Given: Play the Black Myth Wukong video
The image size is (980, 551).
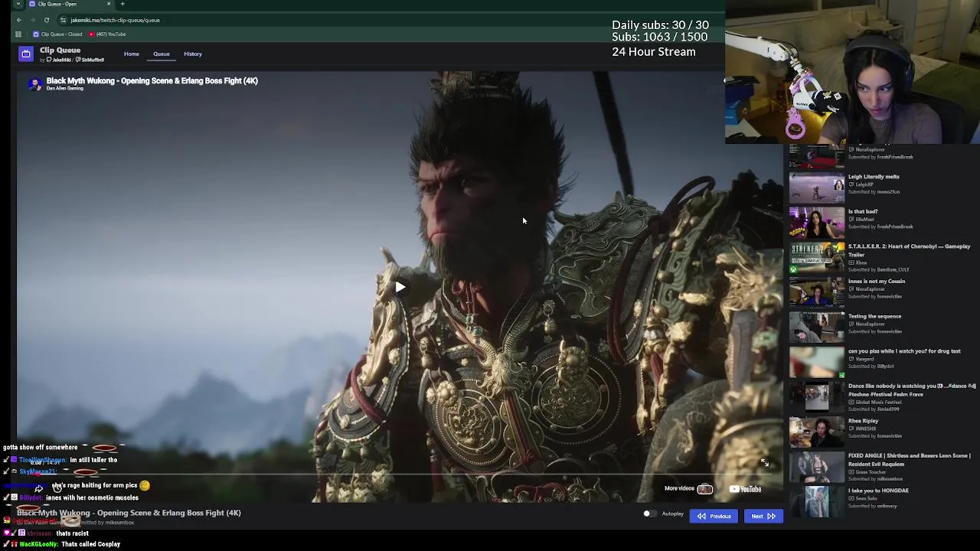Looking at the screenshot, I should pos(400,287).
